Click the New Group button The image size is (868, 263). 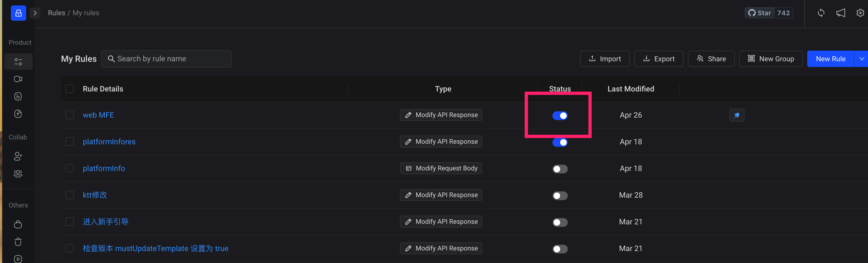click(x=771, y=59)
